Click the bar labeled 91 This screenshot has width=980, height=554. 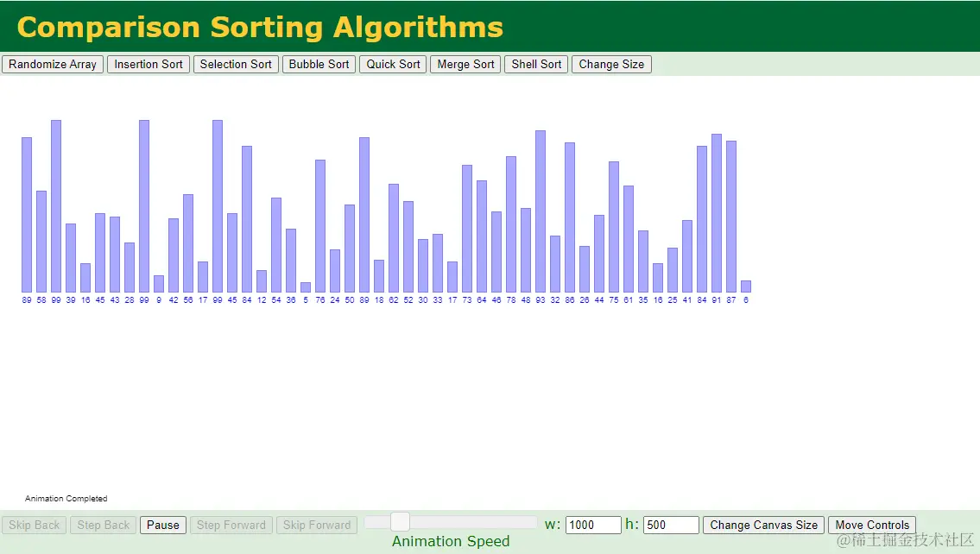717,213
